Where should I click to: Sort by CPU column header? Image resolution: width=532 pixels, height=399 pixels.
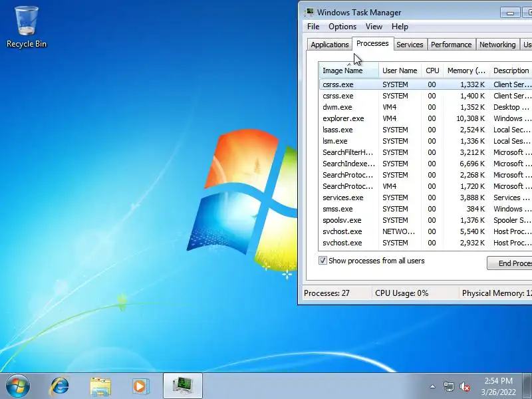coord(432,70)
